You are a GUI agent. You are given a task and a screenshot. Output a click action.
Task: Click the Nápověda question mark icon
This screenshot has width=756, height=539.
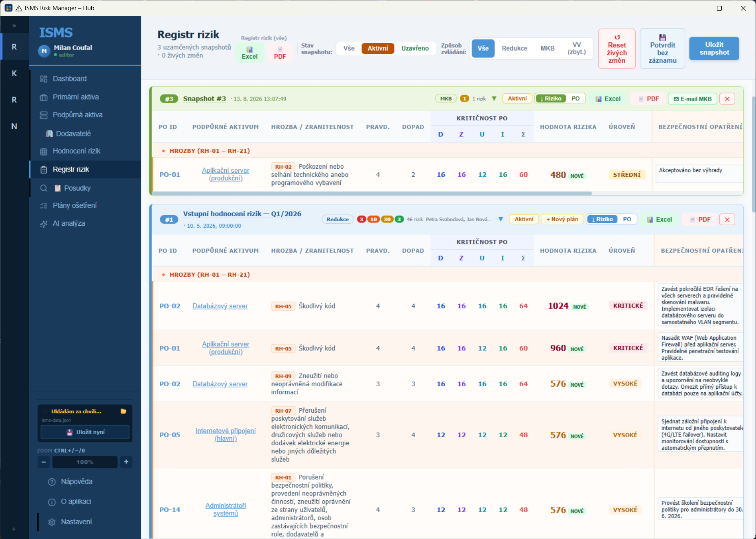pos(52,482)
